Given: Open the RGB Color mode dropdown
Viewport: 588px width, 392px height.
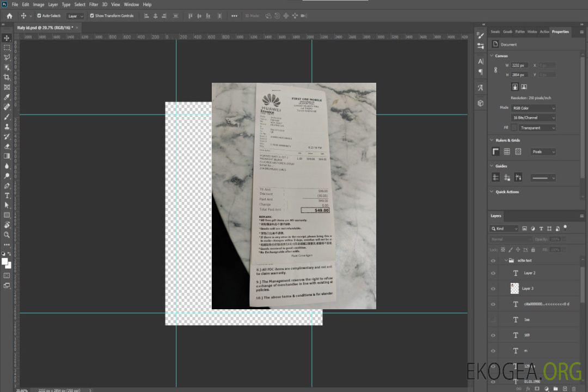Looking at the screenshot, I should [533, 108].
